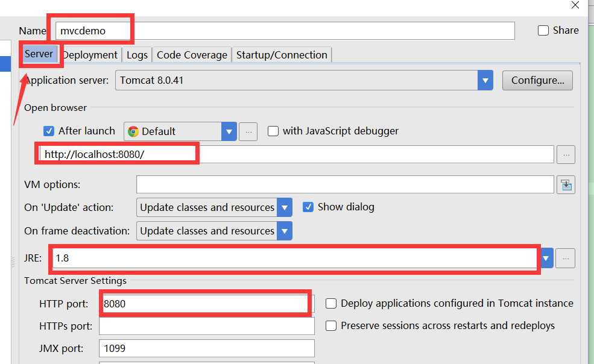
Task: Uncheck the After launch checkbox
Action: tap(48, 131)
